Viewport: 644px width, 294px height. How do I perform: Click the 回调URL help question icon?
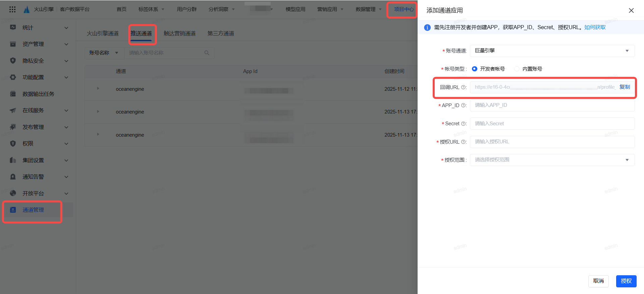click(x=464, y=87)
